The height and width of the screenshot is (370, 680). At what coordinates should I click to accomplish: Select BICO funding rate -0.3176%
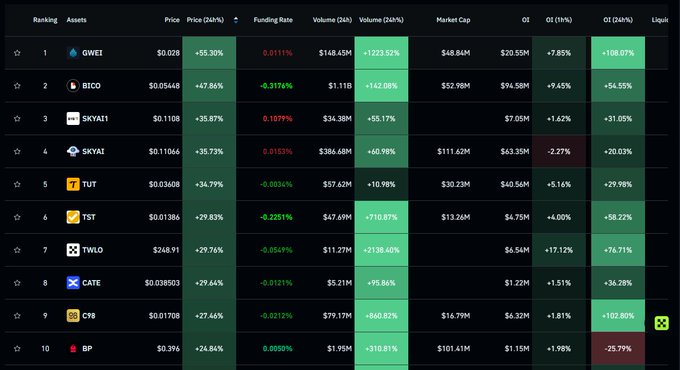pos(276,86)
